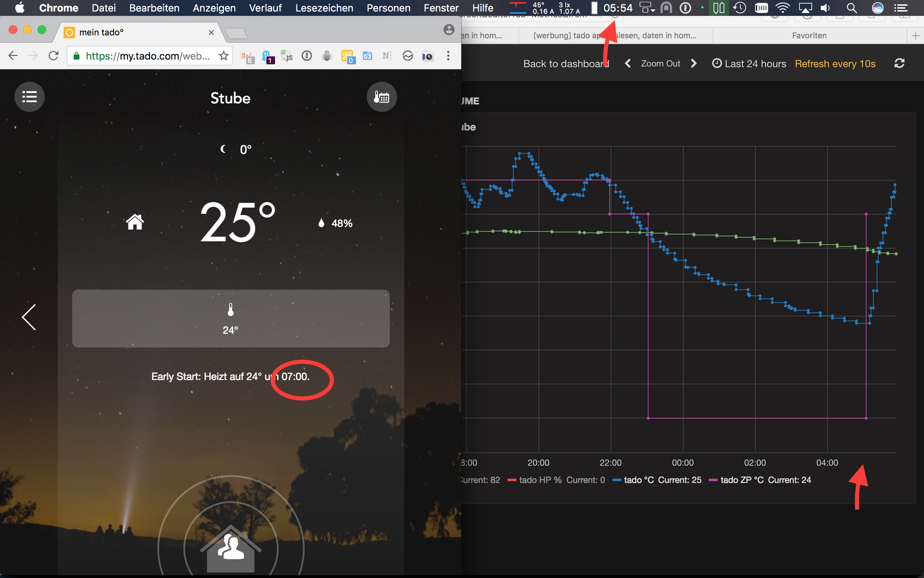Viewport: 924px width, 578px height.
Task: Click the 05:54 clock in the menu bar
Action: pyautogui.click(x=618, y=8)
